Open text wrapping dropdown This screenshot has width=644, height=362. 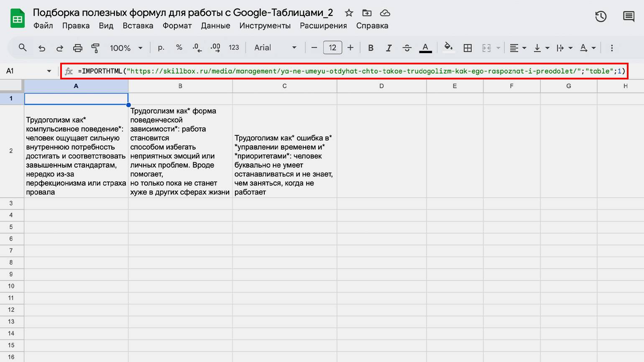click(564, 48)
